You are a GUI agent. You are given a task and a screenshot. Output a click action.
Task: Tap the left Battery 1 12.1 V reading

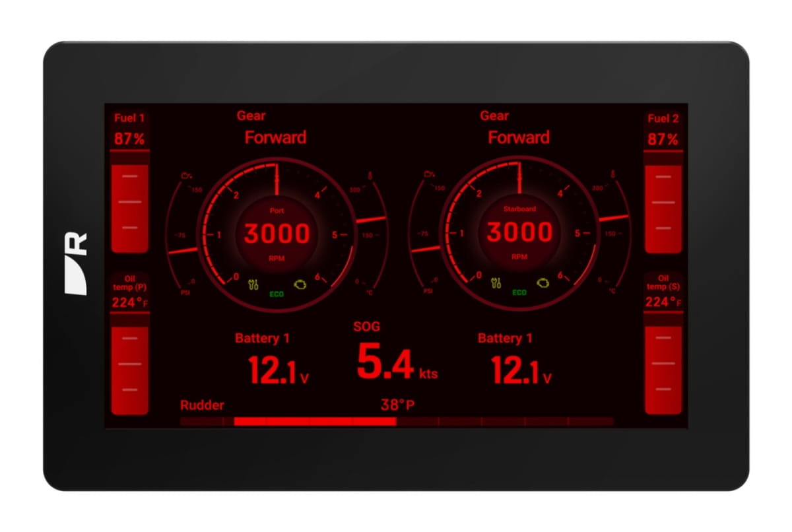point(277,370)
